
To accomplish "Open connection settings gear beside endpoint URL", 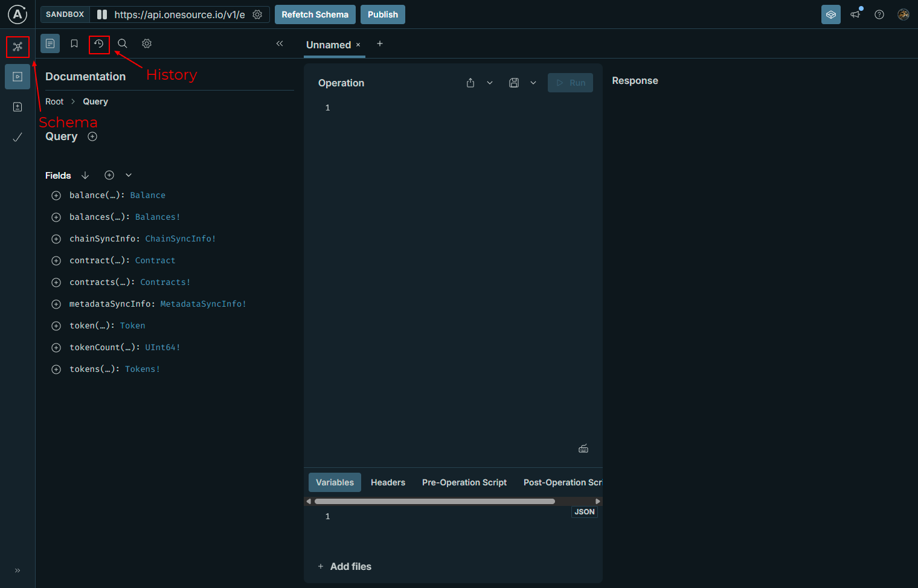I will point(257,14).
